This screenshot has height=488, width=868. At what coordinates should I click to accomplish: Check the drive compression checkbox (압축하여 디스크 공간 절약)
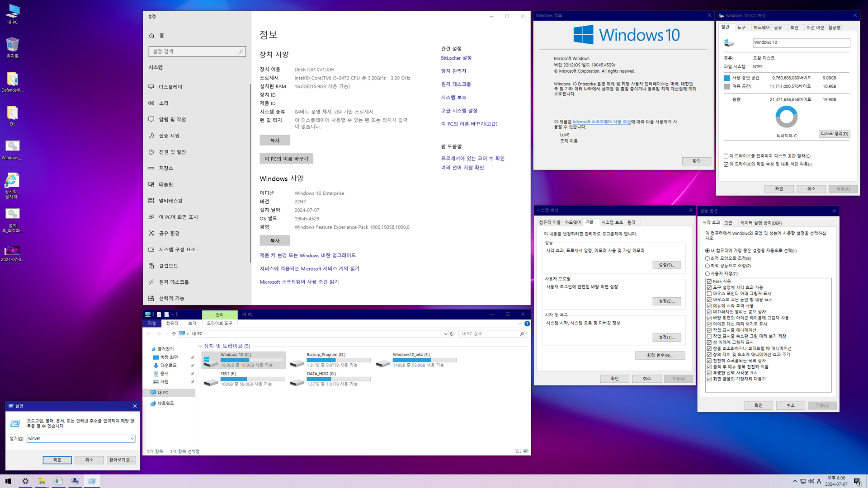coord(726,156)
